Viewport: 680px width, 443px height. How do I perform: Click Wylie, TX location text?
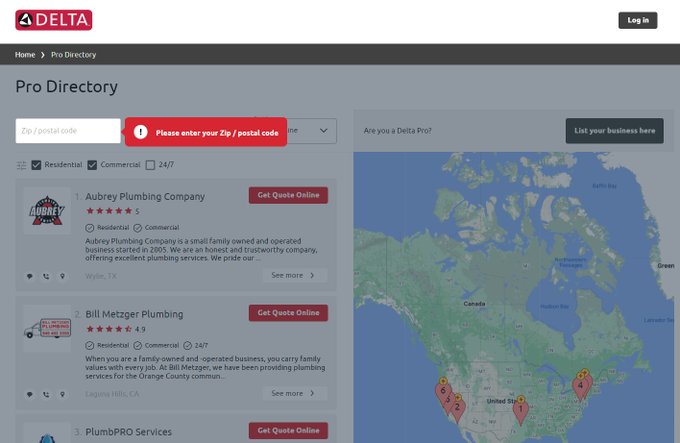click(x=101, y=276)
